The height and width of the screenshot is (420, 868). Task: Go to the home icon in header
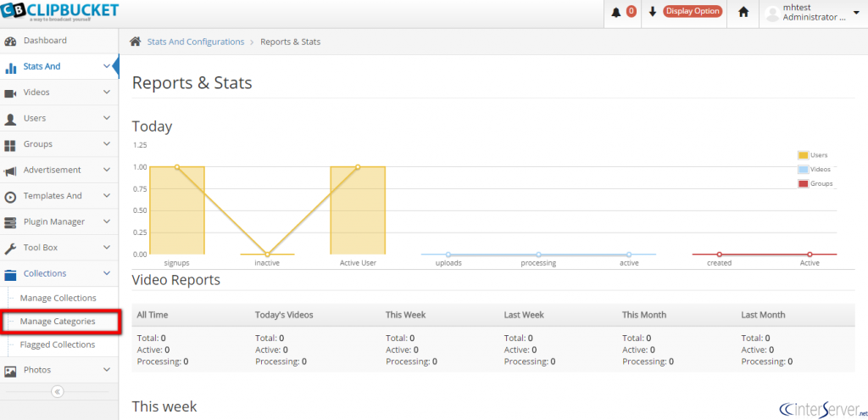(x=743, y=12)
